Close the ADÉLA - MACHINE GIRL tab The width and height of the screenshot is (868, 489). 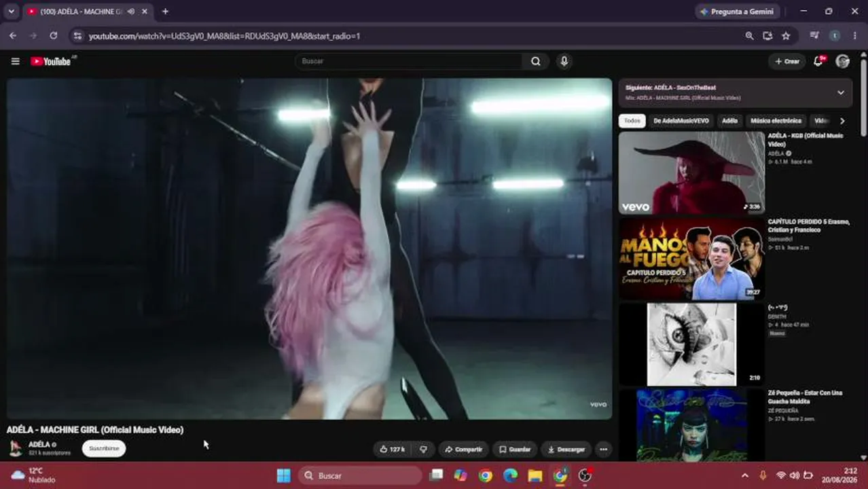[144, 12]
